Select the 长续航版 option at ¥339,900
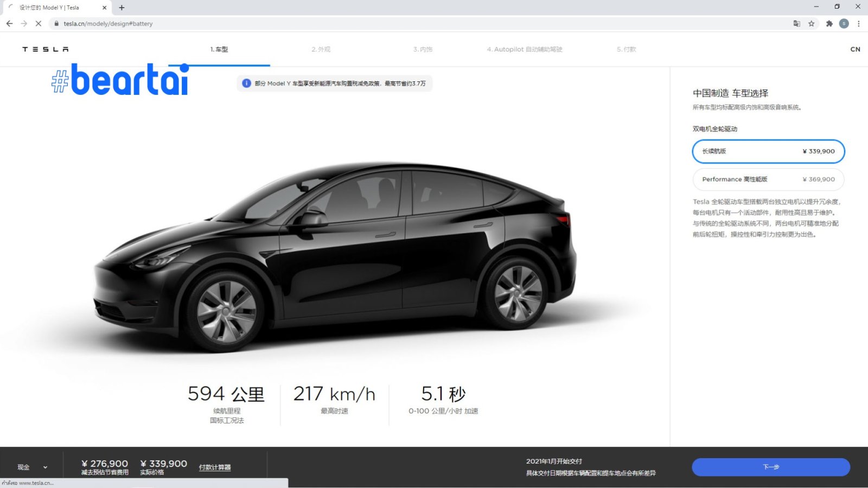Image resolution: width=868 pixels, height=488 pixels. click(768, 151)
